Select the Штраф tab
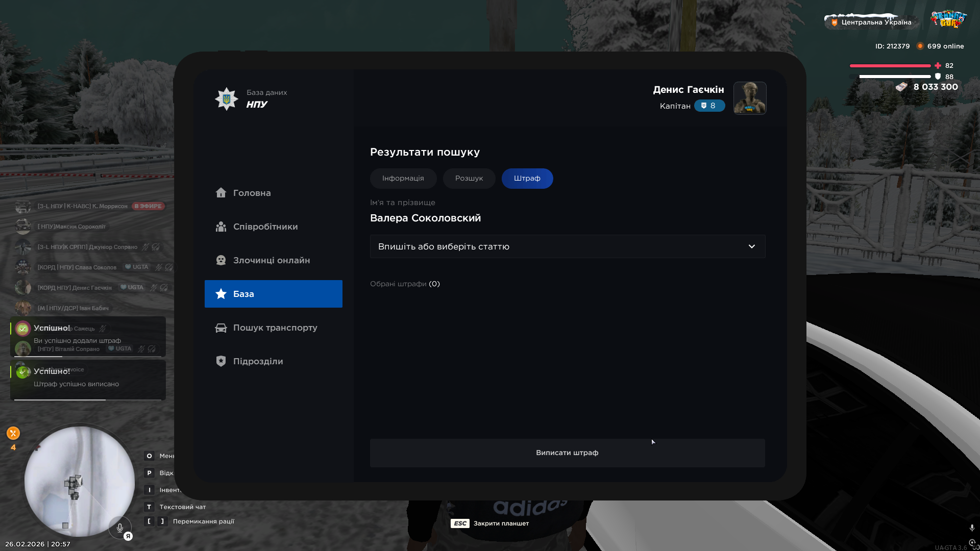The height and width of the screenshot is (551, 980). click(x=527, y=179)
